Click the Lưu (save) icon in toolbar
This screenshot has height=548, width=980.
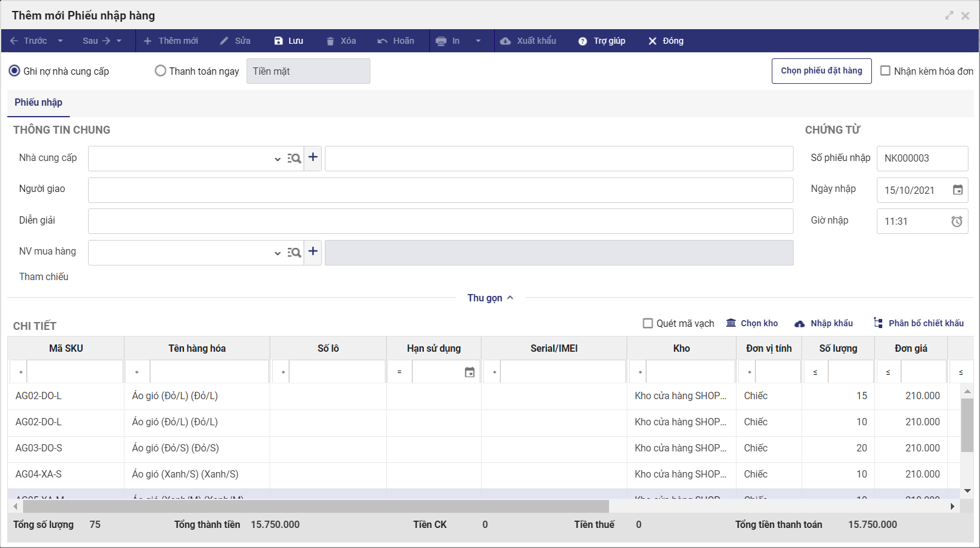click(279, 41)
